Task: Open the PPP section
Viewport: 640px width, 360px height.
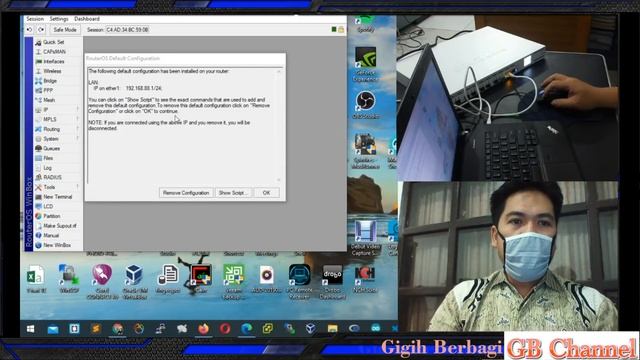Action: point(48,90)
